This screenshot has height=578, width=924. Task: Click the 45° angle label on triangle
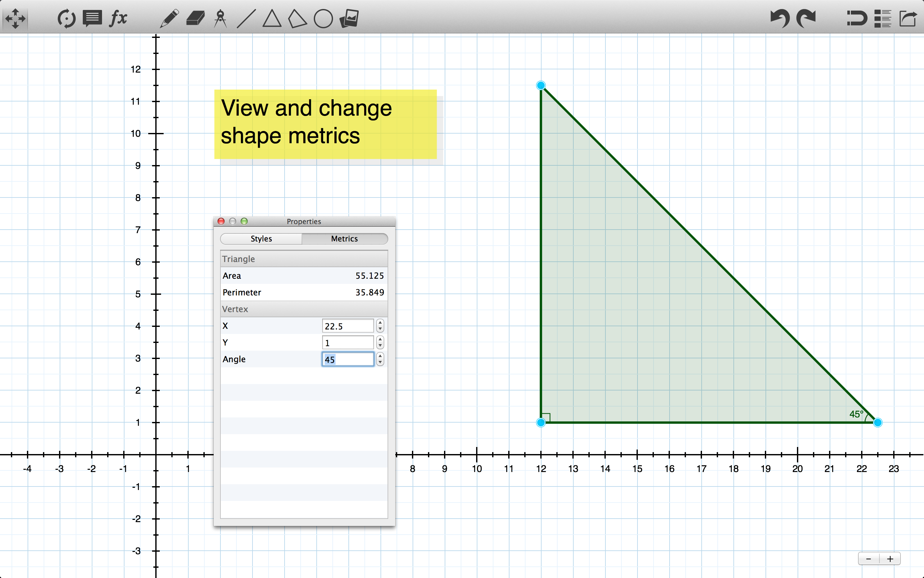[856, 414]
